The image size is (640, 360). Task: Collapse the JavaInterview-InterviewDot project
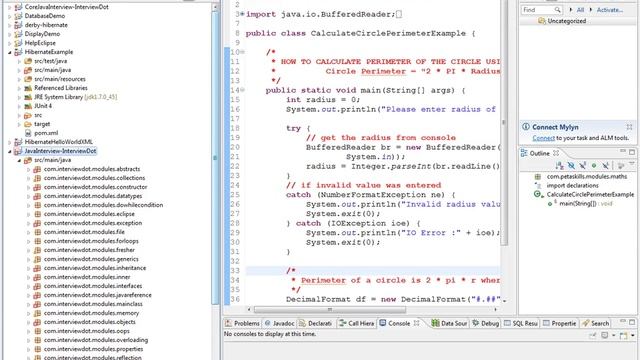pos(10,151)
